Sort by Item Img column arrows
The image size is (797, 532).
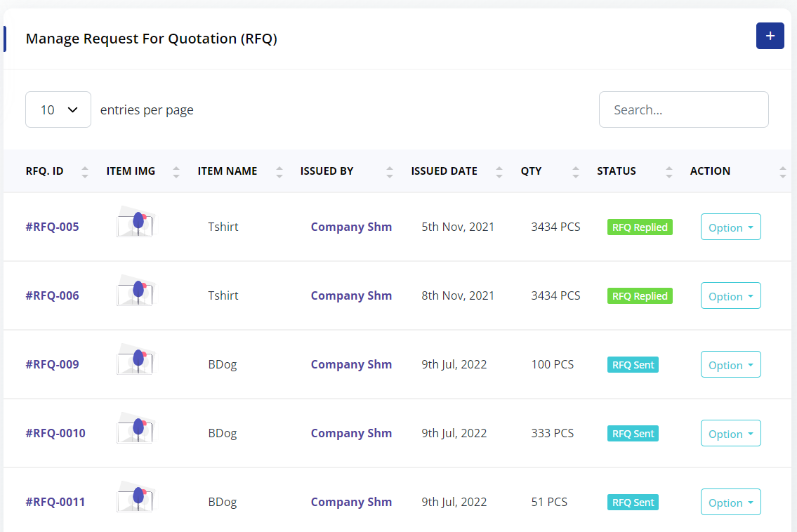coord(176,171)
